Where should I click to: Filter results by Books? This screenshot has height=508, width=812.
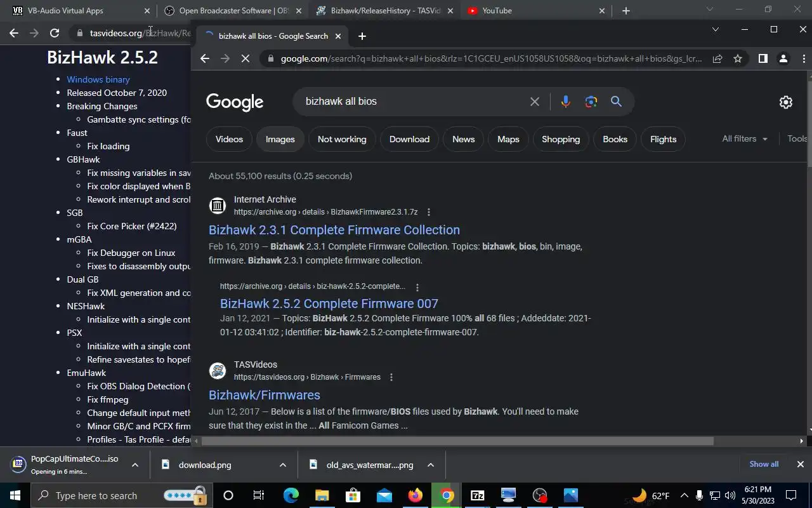[x=615, y=139]
